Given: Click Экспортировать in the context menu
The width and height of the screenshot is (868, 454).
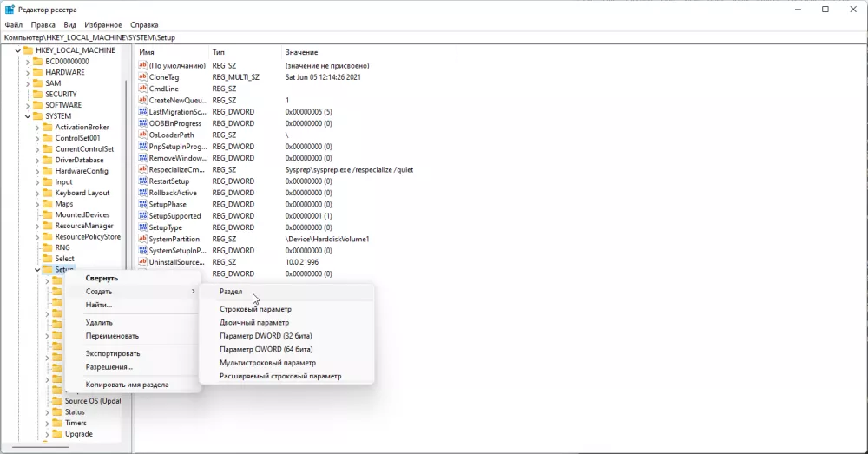Looking at the screenshot, I should (113, 353).
